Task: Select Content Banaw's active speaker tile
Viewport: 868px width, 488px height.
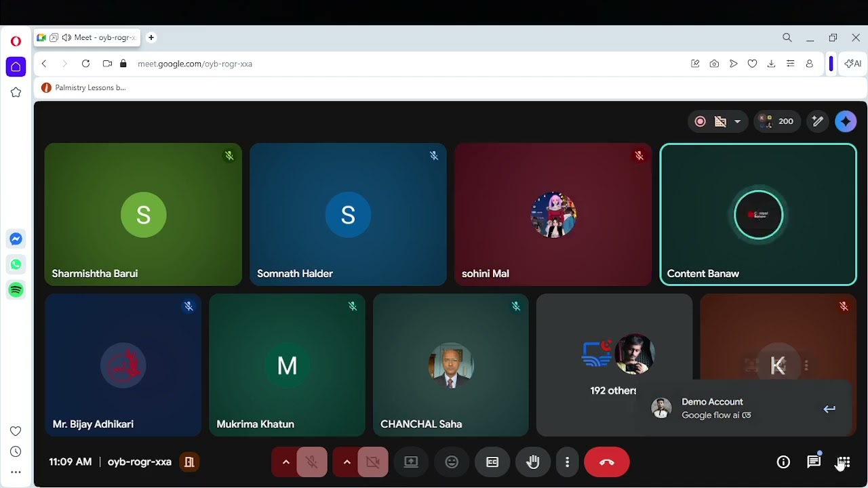Action: click(x=758, y=214)
